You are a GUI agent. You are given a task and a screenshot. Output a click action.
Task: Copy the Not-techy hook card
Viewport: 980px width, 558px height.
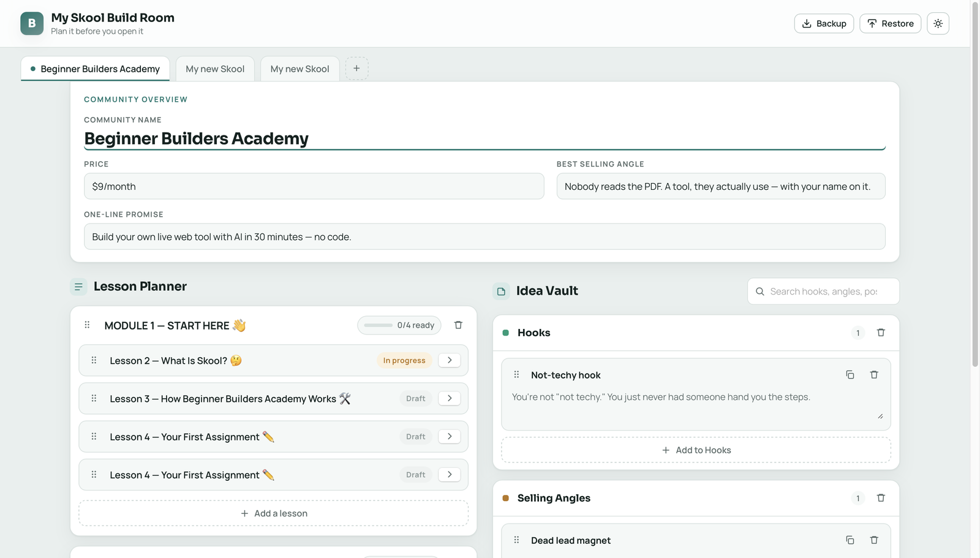tap(850, 374)
